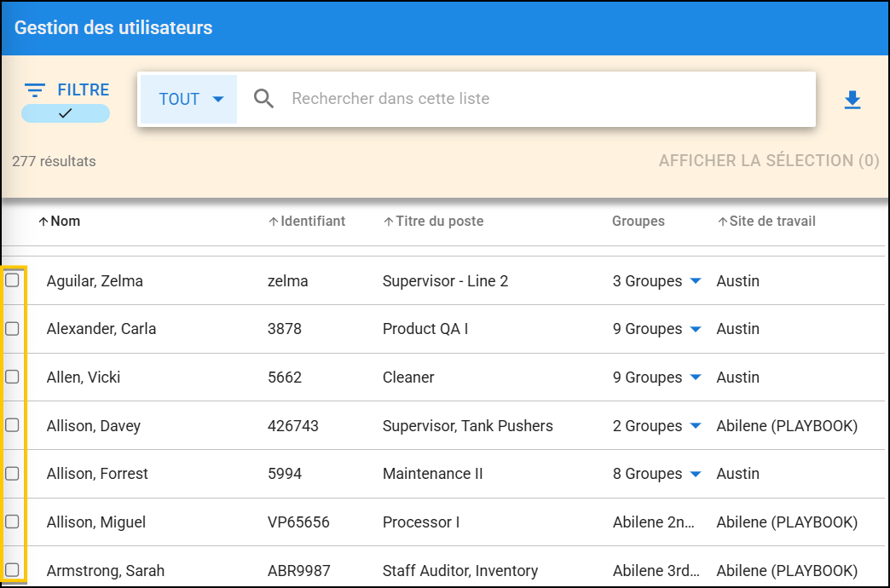
Task: Click the Groupes column header
Action: point(639,221)
